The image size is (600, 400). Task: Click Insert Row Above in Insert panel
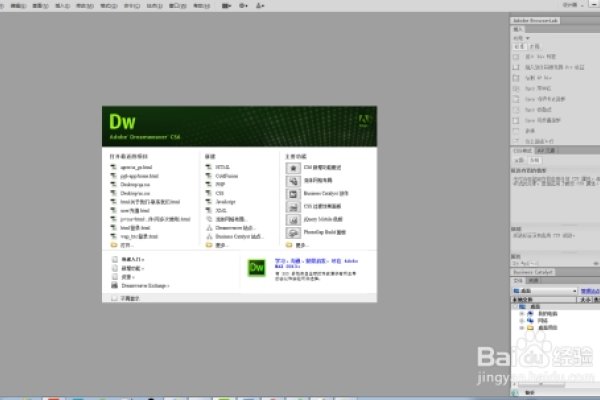(x=539, y=141)
